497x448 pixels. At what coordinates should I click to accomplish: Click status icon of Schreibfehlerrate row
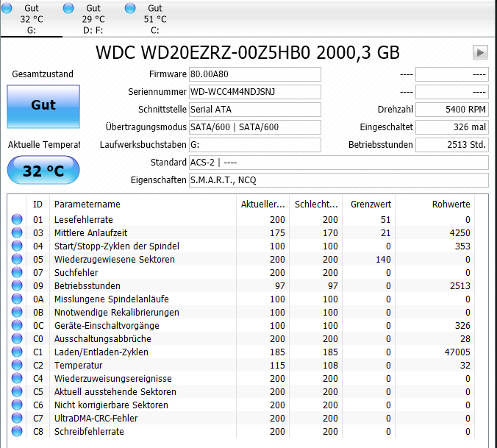pos(17,432)
